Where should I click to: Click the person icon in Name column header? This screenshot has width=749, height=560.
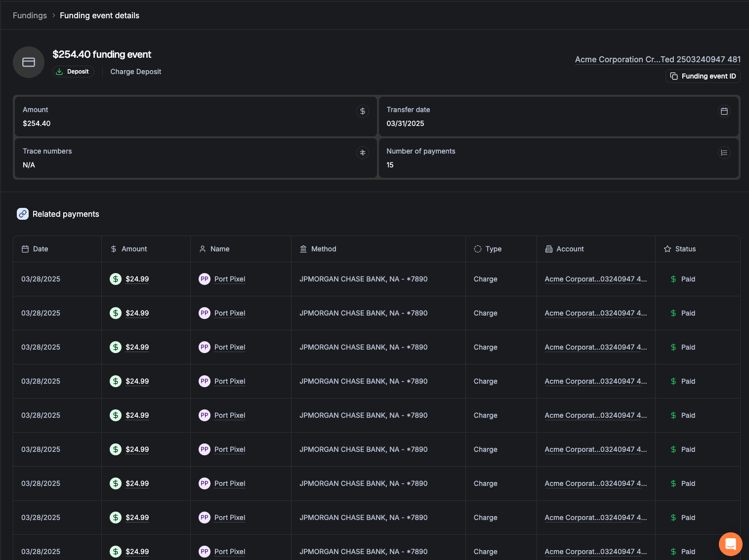click(203, 249)
